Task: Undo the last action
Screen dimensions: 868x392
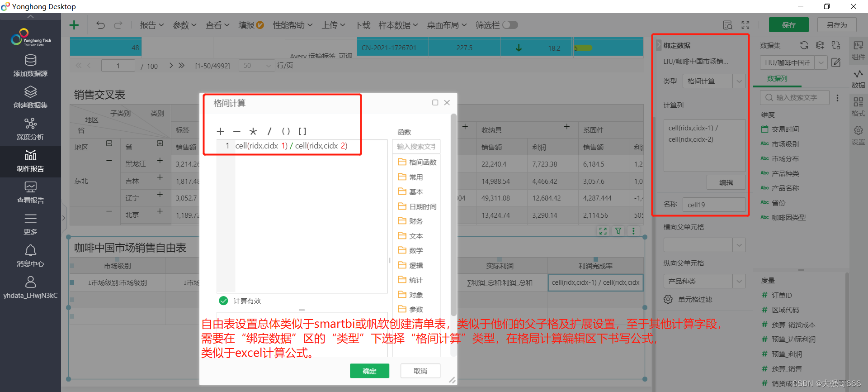Action: click(100, 25)
